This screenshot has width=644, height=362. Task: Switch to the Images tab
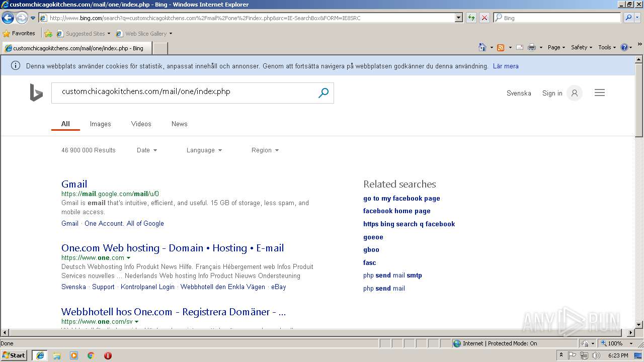click(x=100, y=124)
